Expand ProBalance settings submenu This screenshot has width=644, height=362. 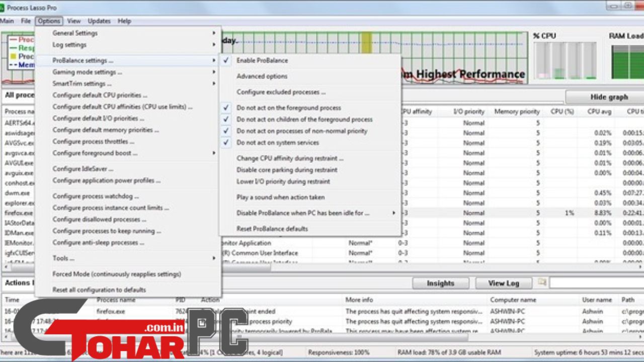pyautogui.click(x=128, y=60)
